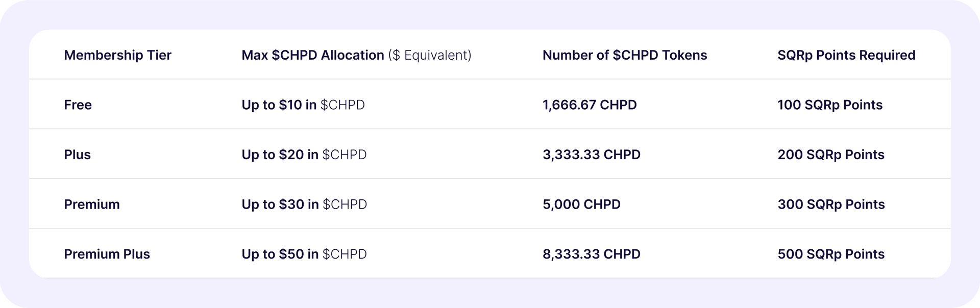980x308 pixels.
Task: Click the 500 SQRp Points cell
Action: coord(831,254)
